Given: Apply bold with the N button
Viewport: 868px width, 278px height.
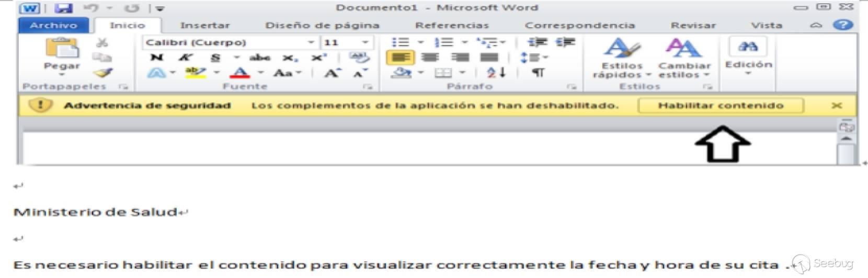Looking at the screenshot, I should click(x=156, y=57).
